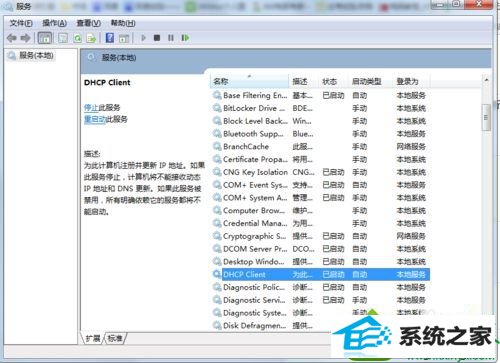Select the Computer Brow... service name

coord(254,211)
